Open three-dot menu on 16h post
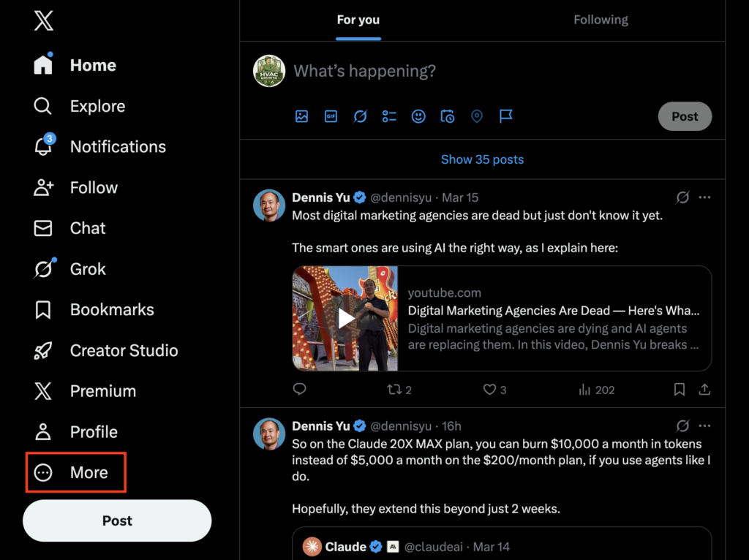This screenshot has height=560, width=749. click(704, 425)
